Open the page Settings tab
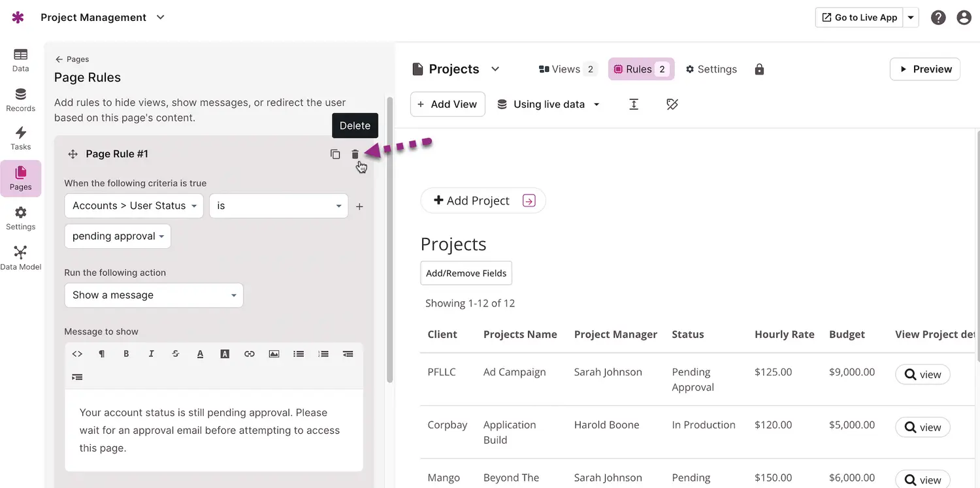 coord(711,69)
